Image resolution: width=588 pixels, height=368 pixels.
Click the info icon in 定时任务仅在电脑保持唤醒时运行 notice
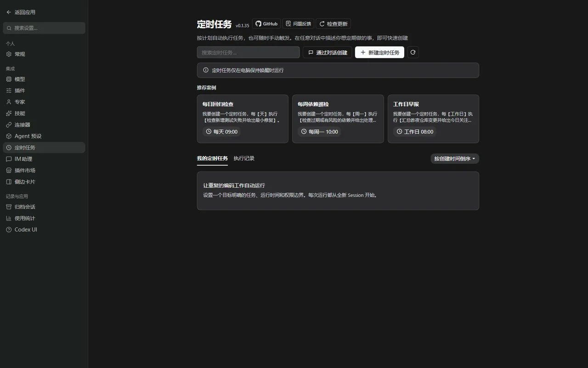(x=206, y=70)
